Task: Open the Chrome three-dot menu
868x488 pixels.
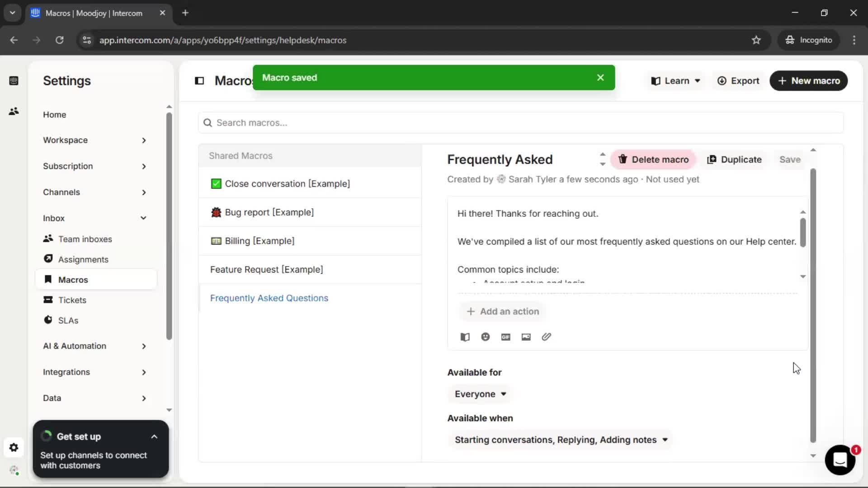Action: click(854, 40)
